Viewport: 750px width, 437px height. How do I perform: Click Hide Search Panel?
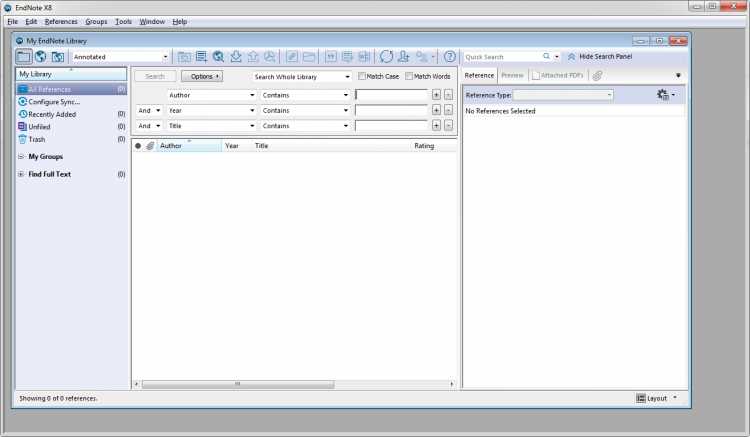[x=600, y=56]
